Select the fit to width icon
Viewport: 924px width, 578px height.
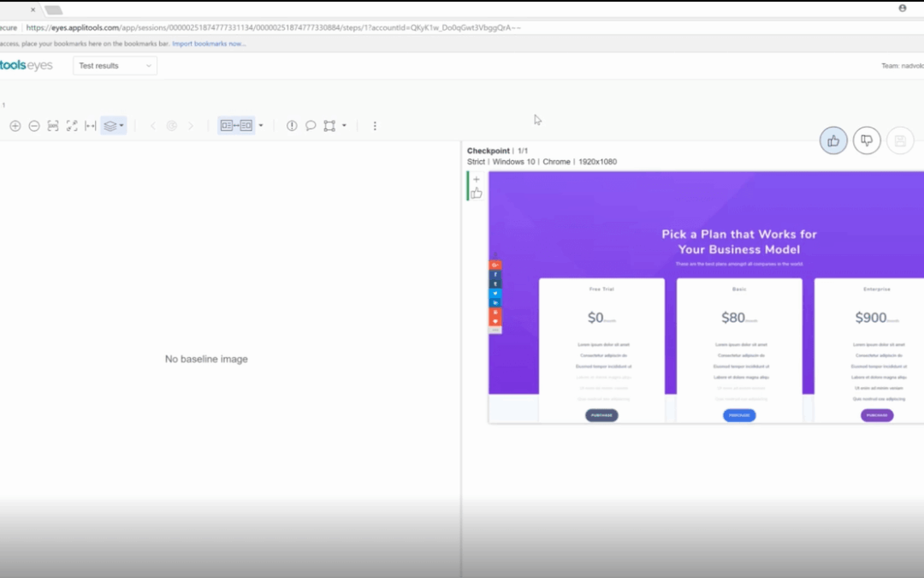[x=91, y=126]
